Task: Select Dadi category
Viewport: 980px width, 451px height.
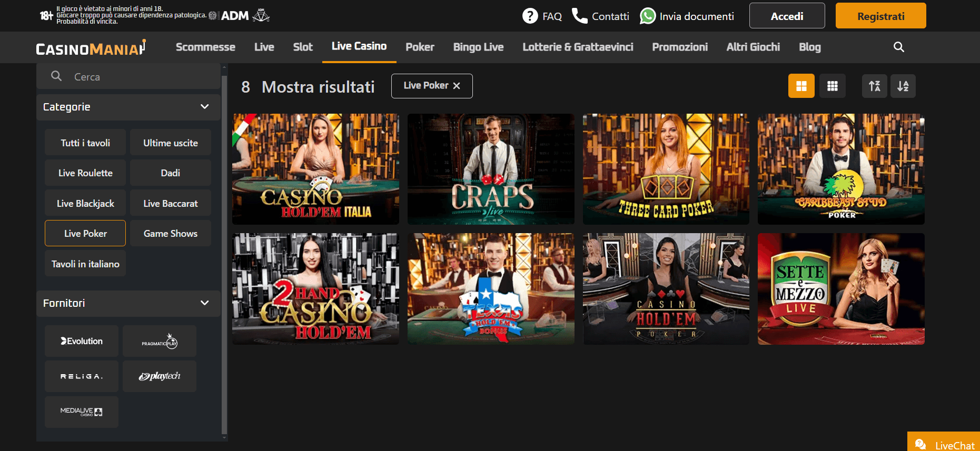Action: pos(171,173)
